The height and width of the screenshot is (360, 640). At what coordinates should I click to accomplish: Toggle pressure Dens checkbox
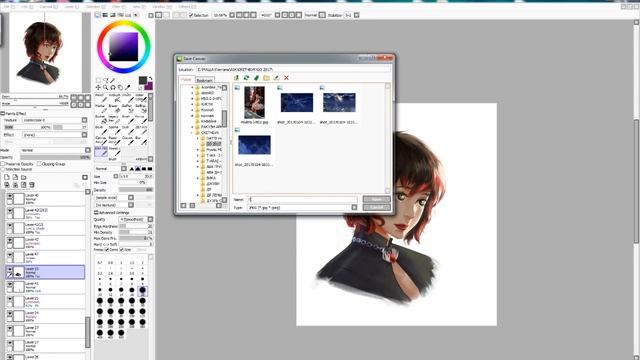click(x=107, y=249)
